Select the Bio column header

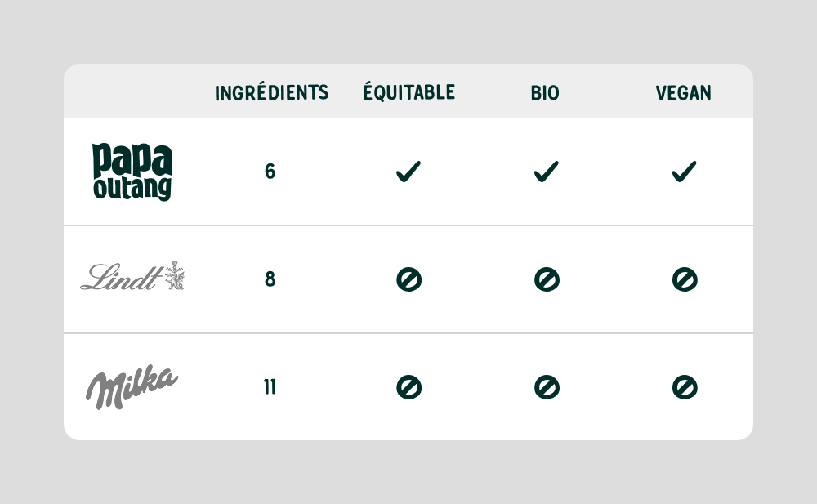[545, 93]
